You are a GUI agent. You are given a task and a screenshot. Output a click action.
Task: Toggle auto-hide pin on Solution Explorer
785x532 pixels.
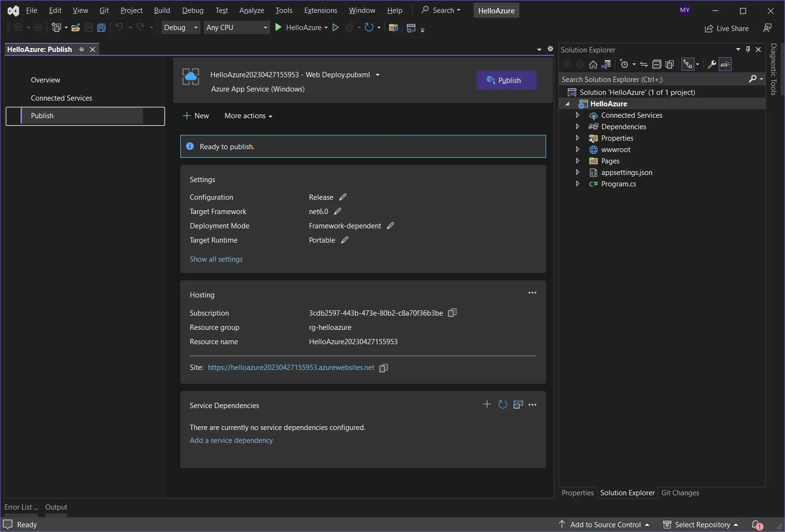coord(748,49)
